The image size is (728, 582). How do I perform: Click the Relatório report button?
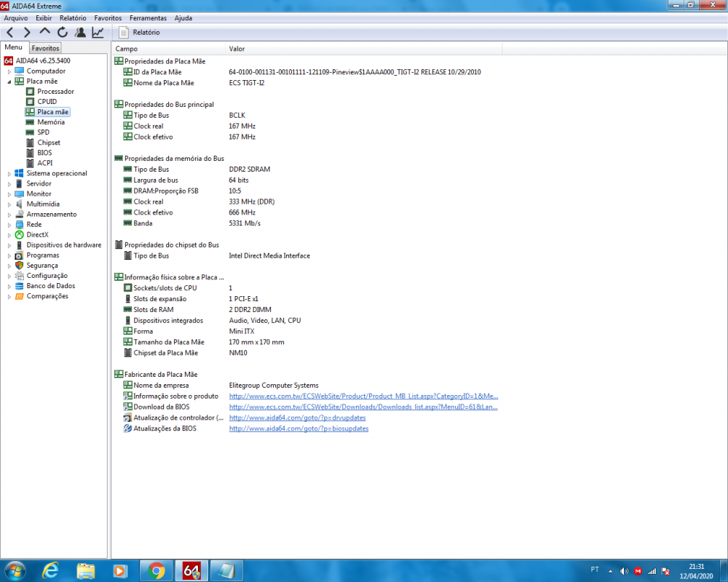click(x=140, y=32)
